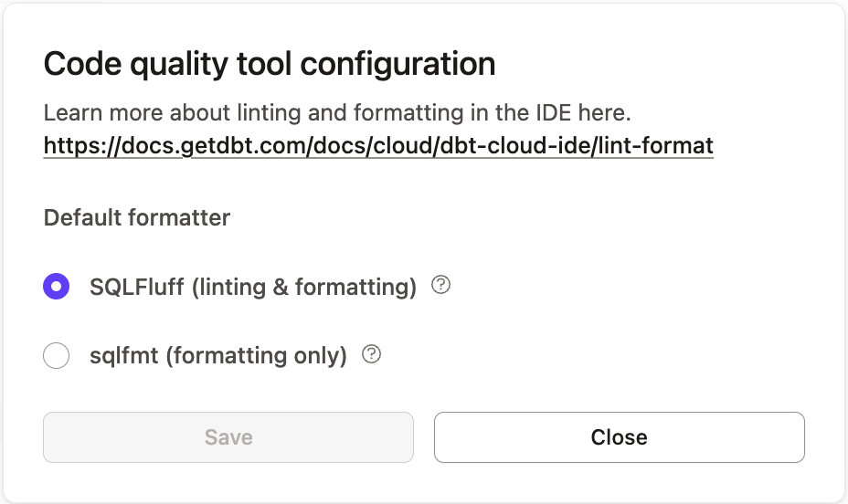This screenshot has height=504, width=848.
Task: Enable formatting-only mode via its radio circle
Action: [x=57, y=355]
